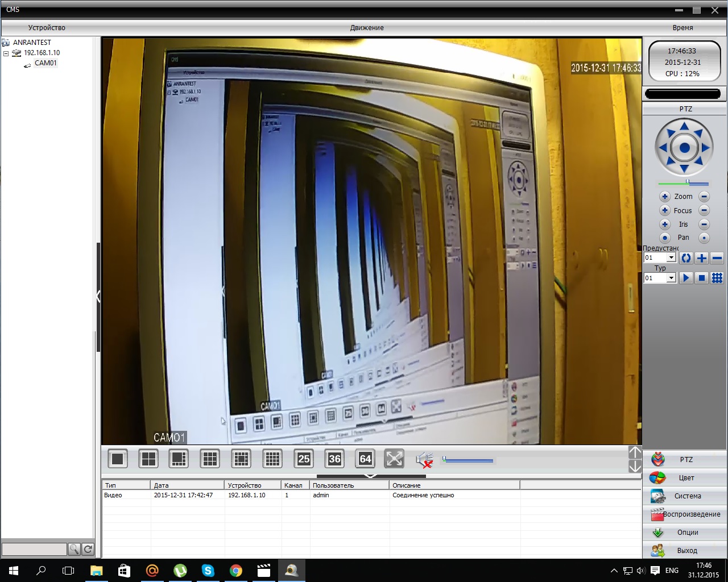Open tour settings grid icon

click(717, 278)
